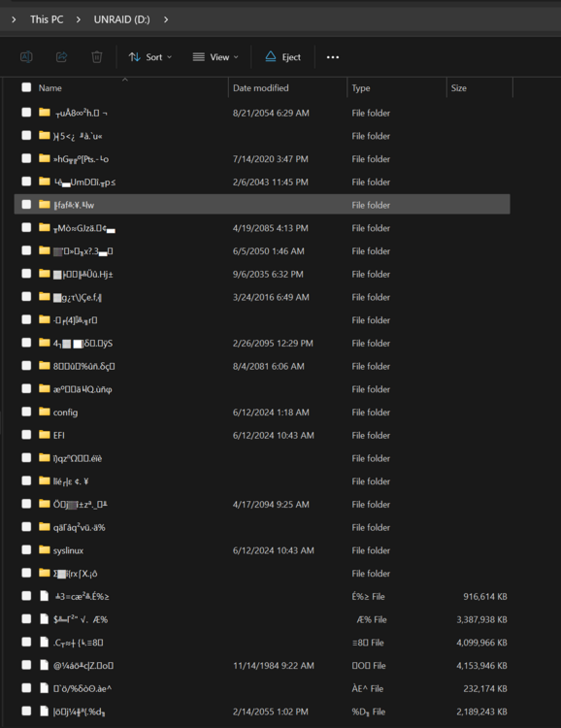Sort by Size column header
The width and height of the screenshot is (561, 728).
pos(459,88)
